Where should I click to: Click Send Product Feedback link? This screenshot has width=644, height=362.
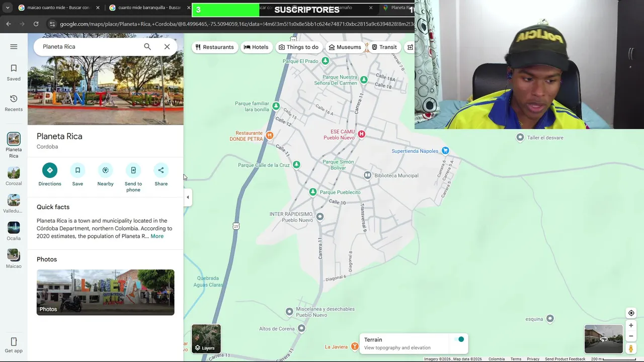tap(565, 359)
